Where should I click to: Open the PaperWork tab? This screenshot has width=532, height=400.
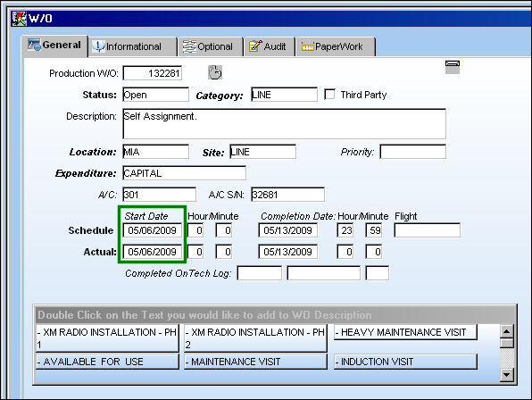tap(336, 46)
